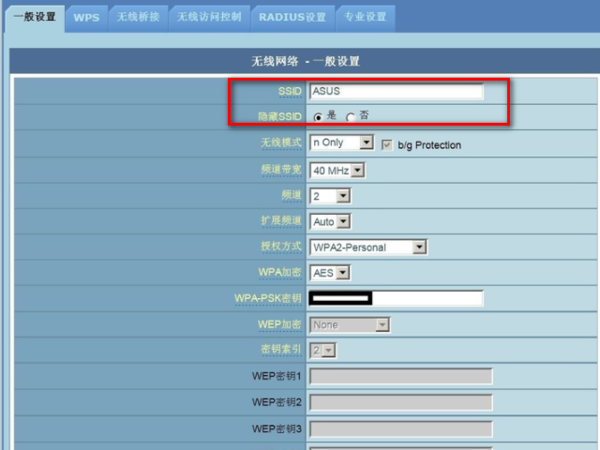The height and width of the screenshot is (450, 600).
Task: Click the WPA-PSK密钥 password field
Action: pos(395,298)
